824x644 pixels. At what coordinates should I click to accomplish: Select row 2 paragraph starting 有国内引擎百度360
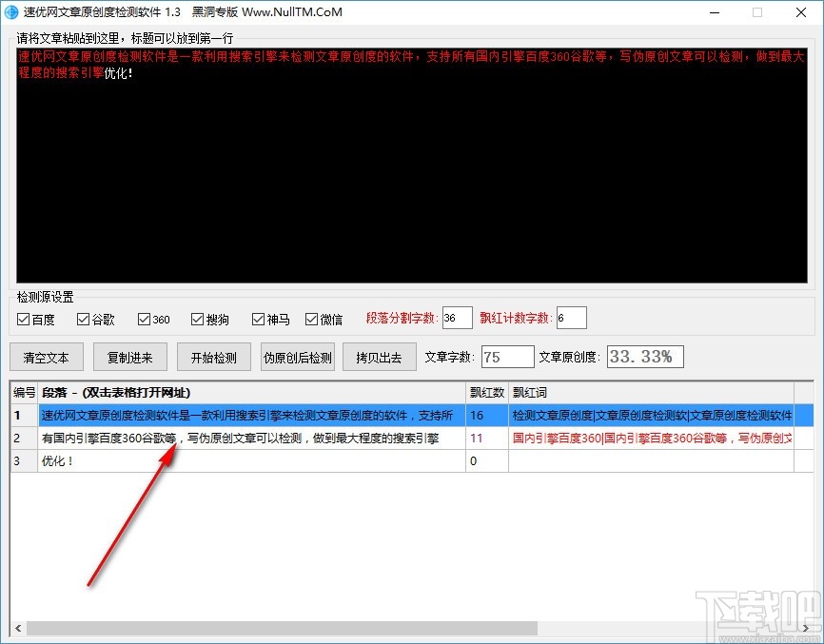pyautogui.click(x=252, y=438)
